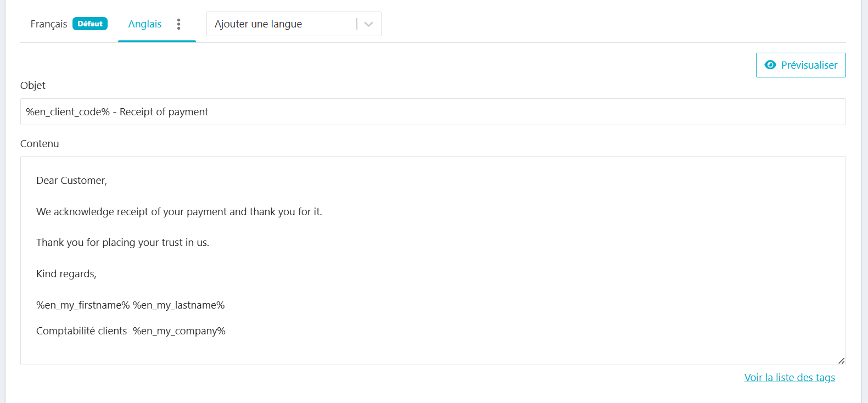Click the Défaut badge
The width and height of the screenshot is (868, 403).
point(90,24)
